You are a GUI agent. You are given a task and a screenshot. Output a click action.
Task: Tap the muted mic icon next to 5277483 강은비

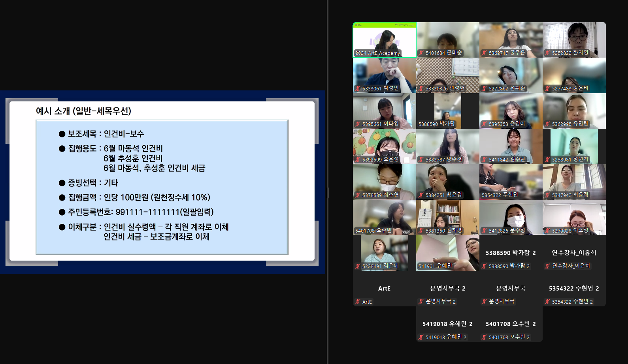(x=548, y=88)
